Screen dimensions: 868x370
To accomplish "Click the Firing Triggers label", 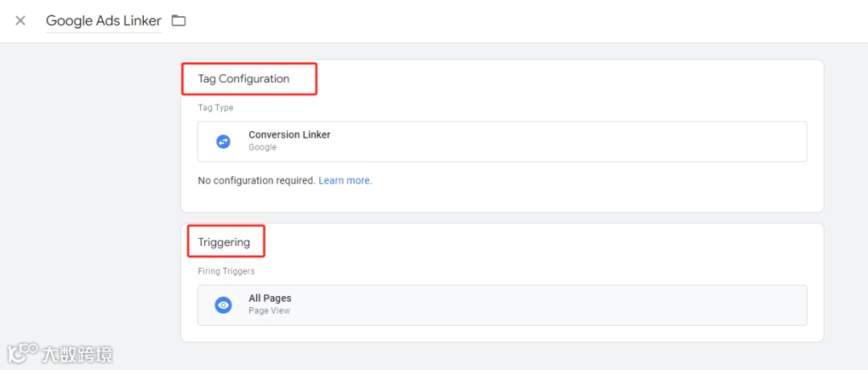I will pyautogui.click(x=226, y=271).
